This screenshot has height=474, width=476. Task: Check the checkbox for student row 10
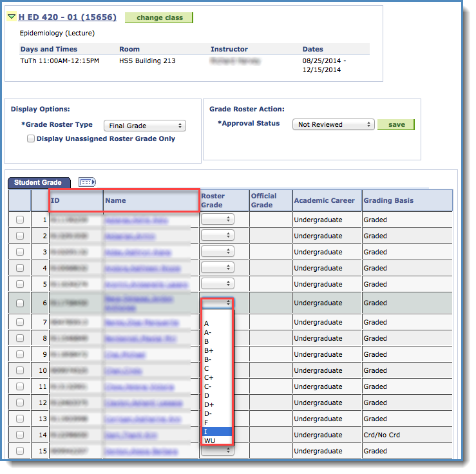click(20, 370)
